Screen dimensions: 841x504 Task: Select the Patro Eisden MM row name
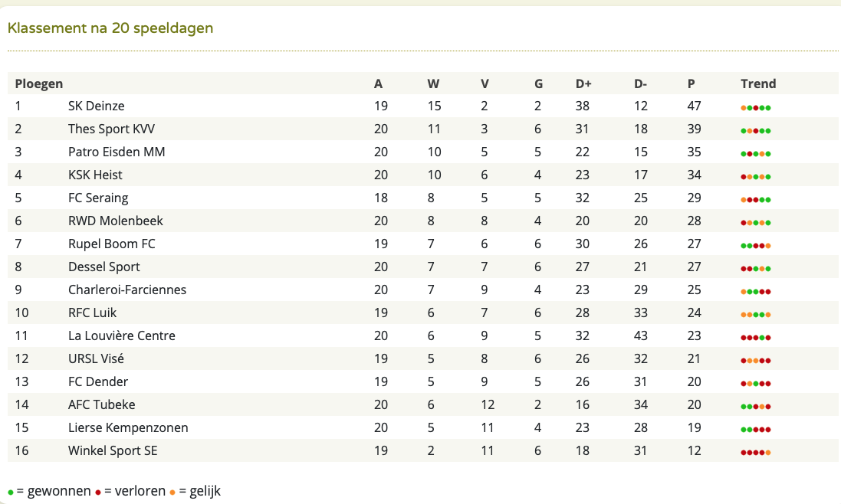click(x=117, y=152)
